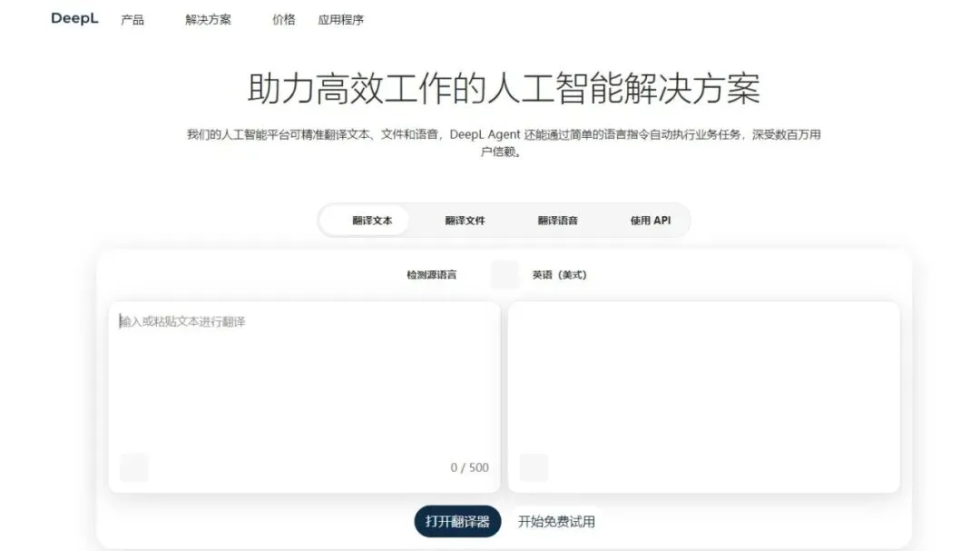The width and height of the screenshot is (980, 551).
Task: Click the 0 / 500 character counter
Action: tap(469, 467)
